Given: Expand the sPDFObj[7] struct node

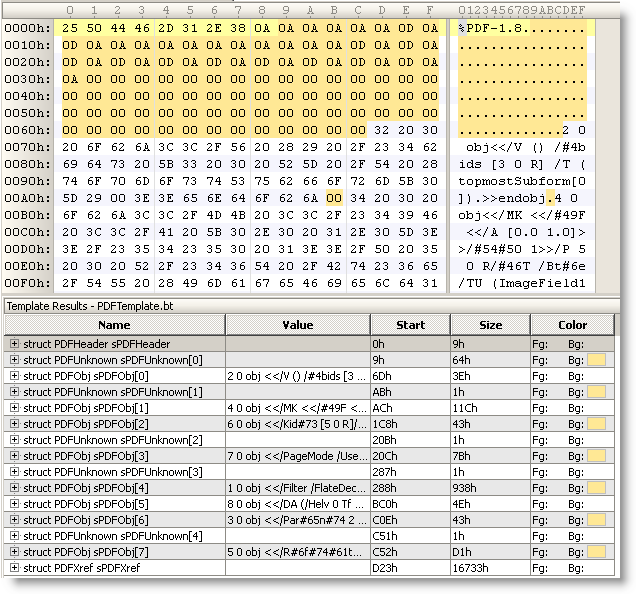Looking at the screenshot, I should 15,551.
